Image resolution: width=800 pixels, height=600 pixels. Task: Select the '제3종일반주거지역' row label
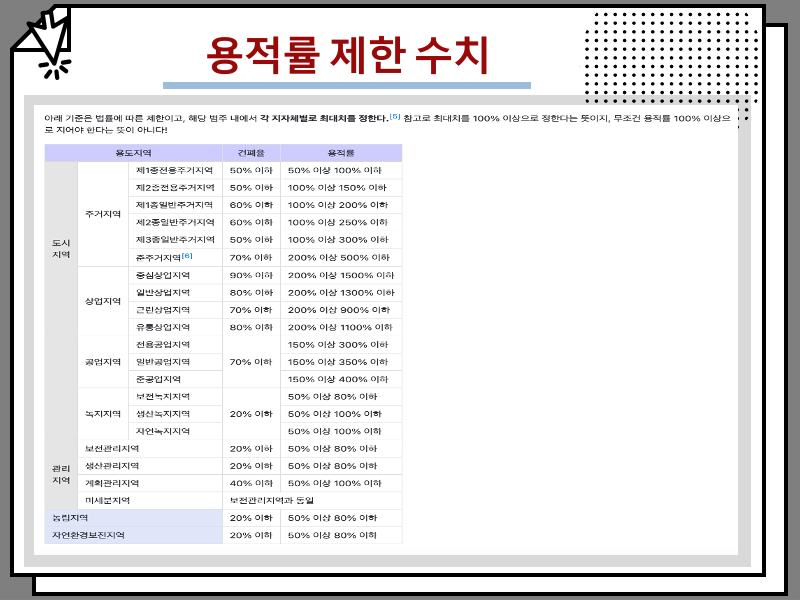(175, 240)
